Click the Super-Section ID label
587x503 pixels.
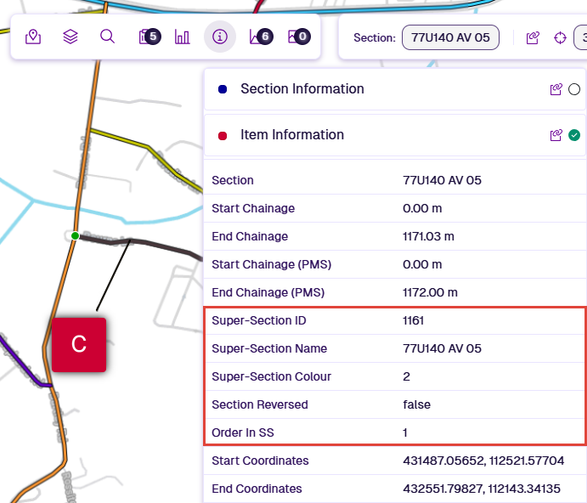pyautogui.click(x=259, y=321)
